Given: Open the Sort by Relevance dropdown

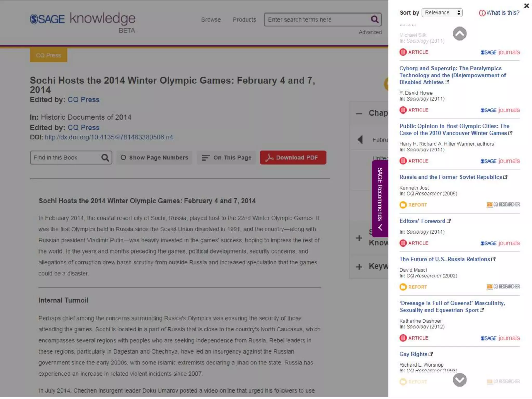Looking at the screenshot, I should tap(442, 12).
